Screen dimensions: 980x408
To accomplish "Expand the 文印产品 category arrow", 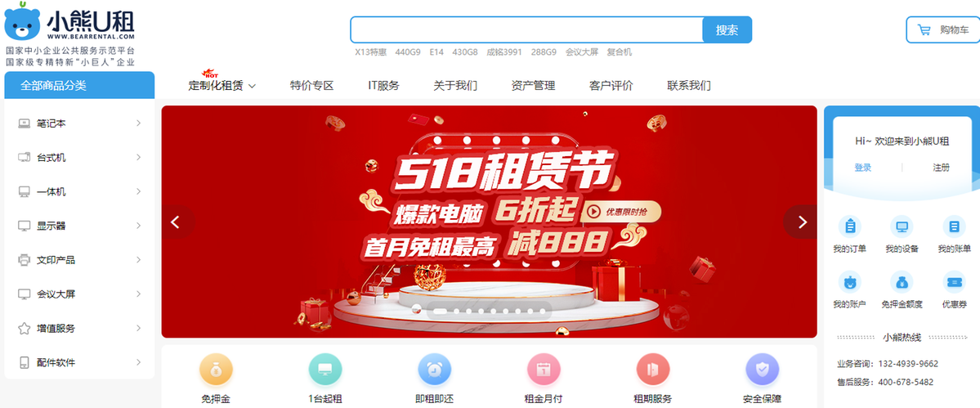I will click(139, 259).
